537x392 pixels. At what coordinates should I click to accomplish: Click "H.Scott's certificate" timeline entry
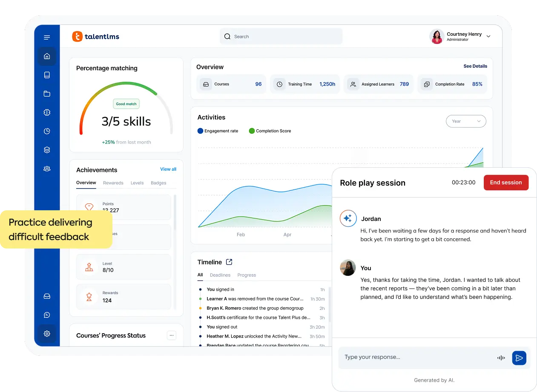coord(258,318)
